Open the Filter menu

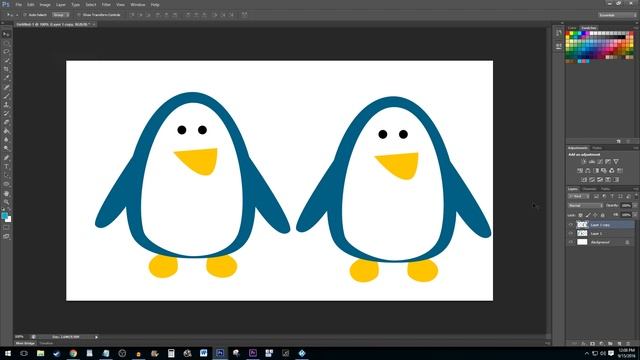(106, 4)
